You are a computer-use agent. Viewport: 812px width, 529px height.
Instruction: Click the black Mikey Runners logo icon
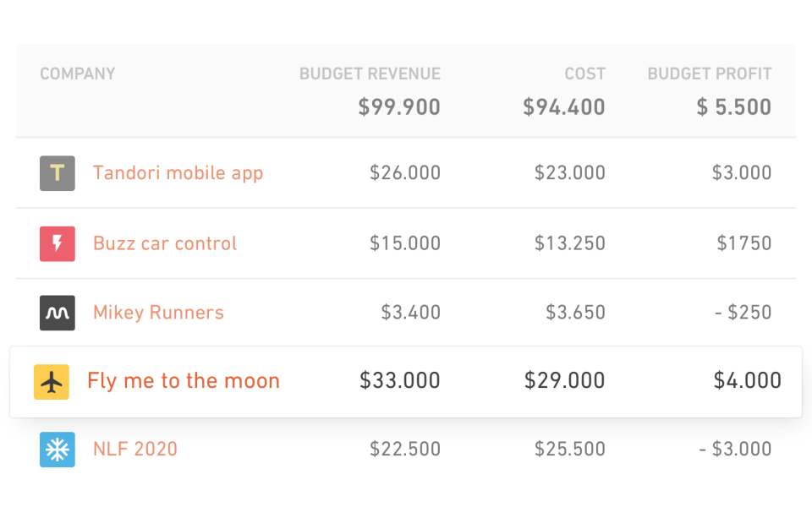pos(58,313)
